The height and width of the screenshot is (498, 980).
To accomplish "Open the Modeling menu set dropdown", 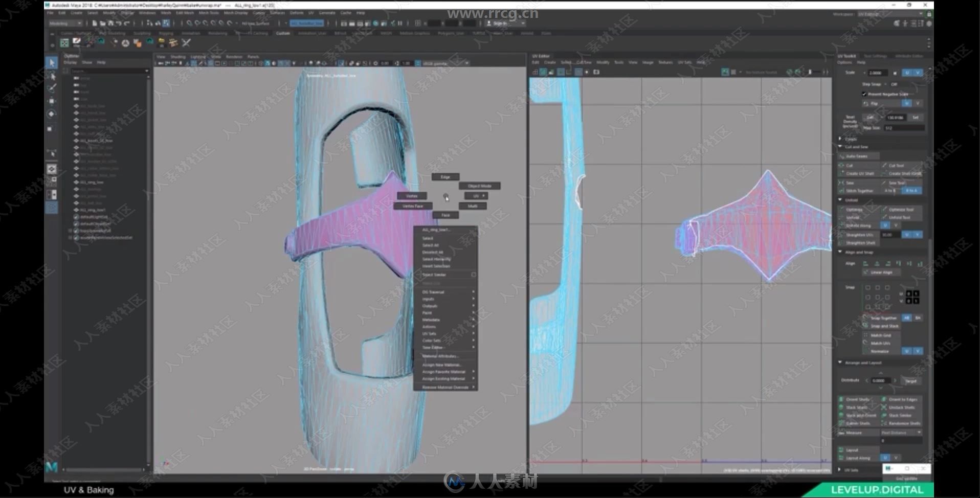I will (x=65, y=24).
